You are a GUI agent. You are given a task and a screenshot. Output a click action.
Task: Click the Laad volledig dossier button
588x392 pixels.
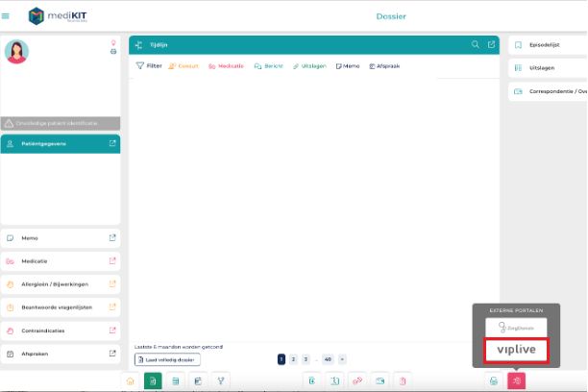167,359
